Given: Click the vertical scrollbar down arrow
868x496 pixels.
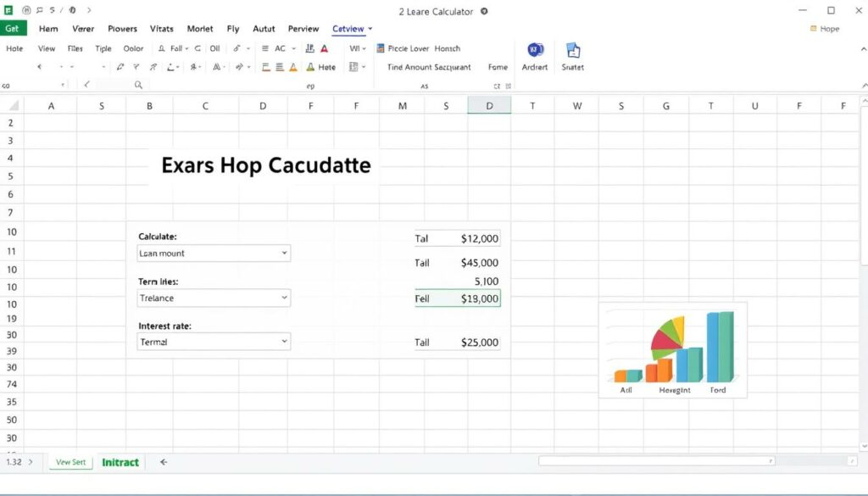Looking at the screenshot, I should [864, 446].
